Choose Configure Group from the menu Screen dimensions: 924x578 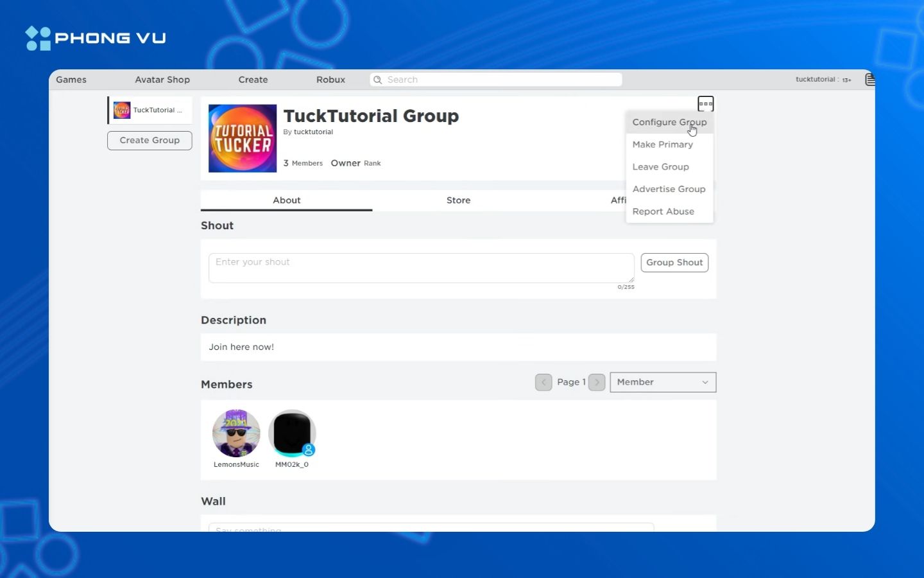coord(669,122)
